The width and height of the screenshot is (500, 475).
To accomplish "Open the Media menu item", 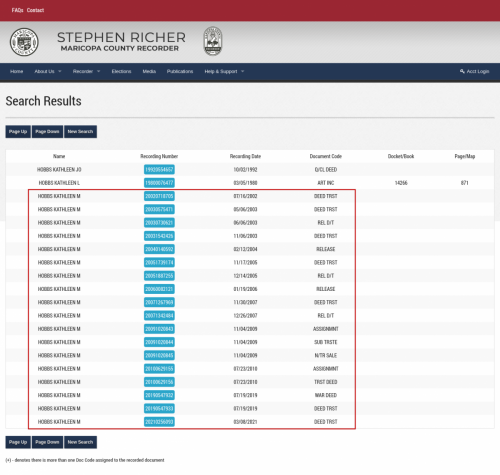I will point(149,71).
